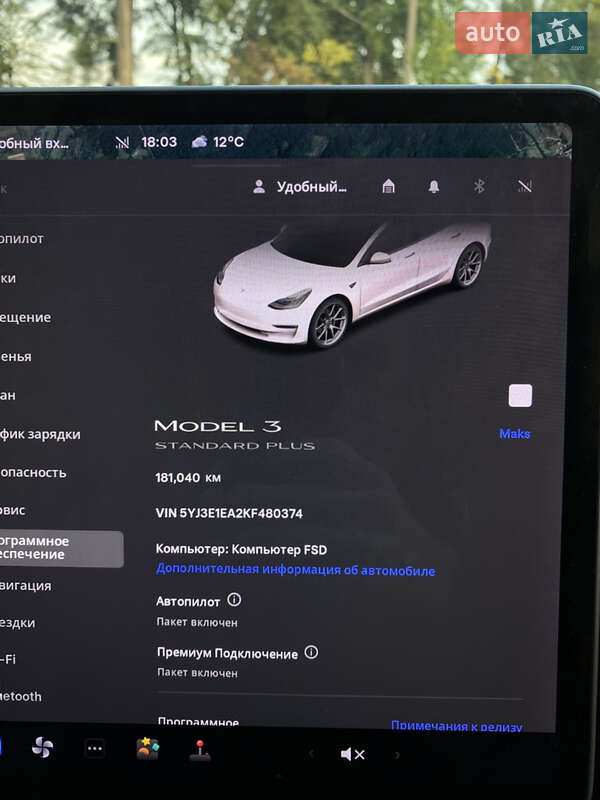Open Wi-Fi settings in the sidebar
Viewport: 600px width, 800px height.
click(x=8, y=659)
